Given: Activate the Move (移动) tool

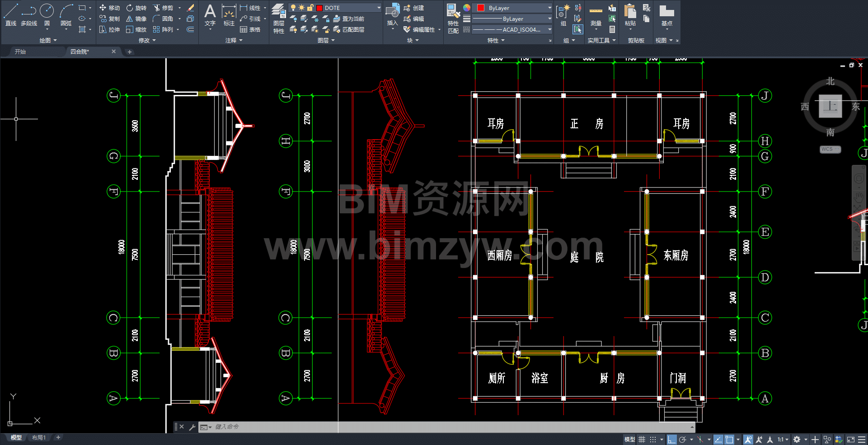Looking at the screenshot, I should pos(109,8).
